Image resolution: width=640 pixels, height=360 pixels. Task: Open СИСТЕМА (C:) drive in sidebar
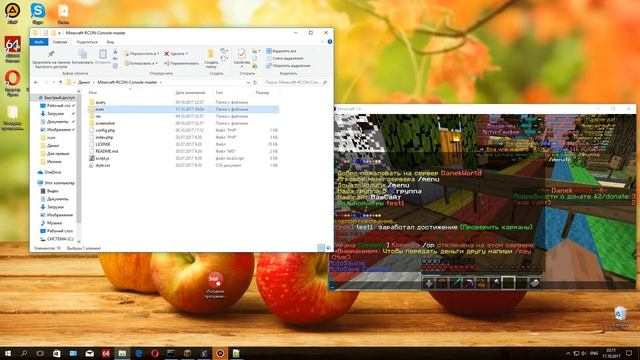(57, 239)
